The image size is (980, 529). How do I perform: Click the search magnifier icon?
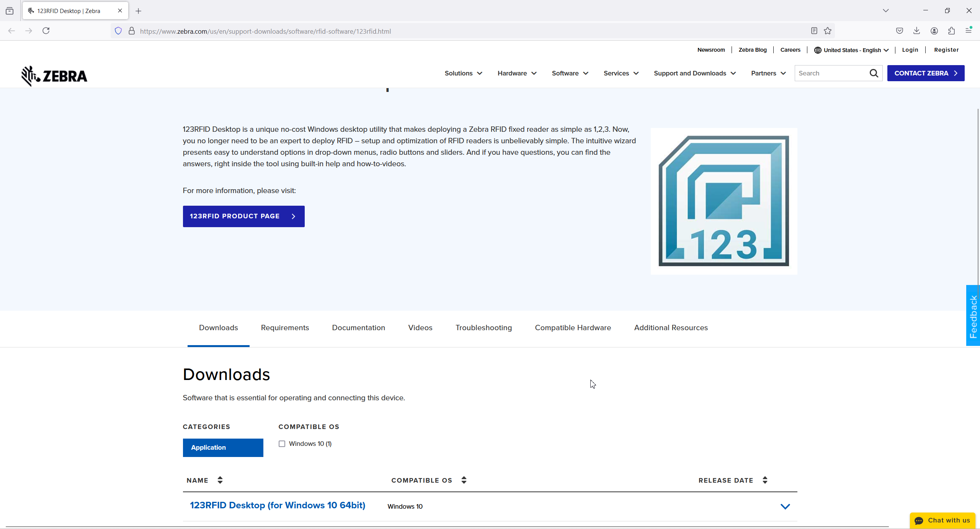(874, 73)
